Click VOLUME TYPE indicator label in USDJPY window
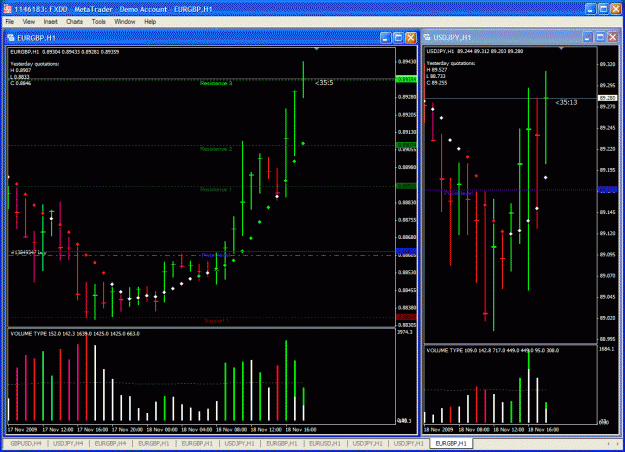The height and width of the screenshot is (452, 625). tap(493, 350)
